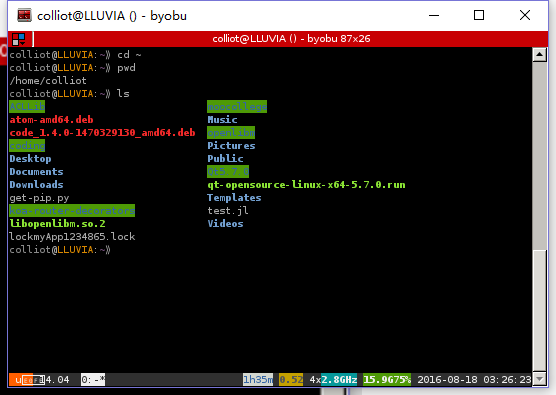Screen dimensions: 556x395
Task: Click the Templates directory name
Action: tap(234, 198)
